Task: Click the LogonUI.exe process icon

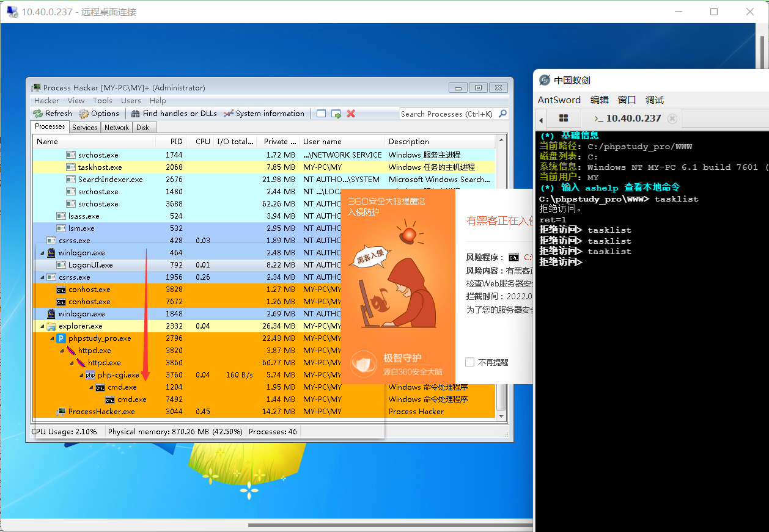Action: click(61, 265)
